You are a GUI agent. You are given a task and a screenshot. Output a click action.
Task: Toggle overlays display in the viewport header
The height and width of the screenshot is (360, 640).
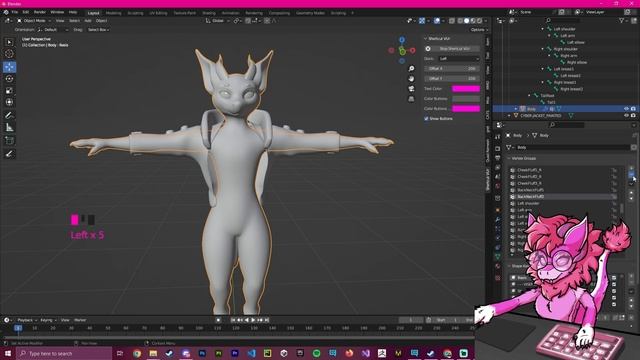(437, 20)
